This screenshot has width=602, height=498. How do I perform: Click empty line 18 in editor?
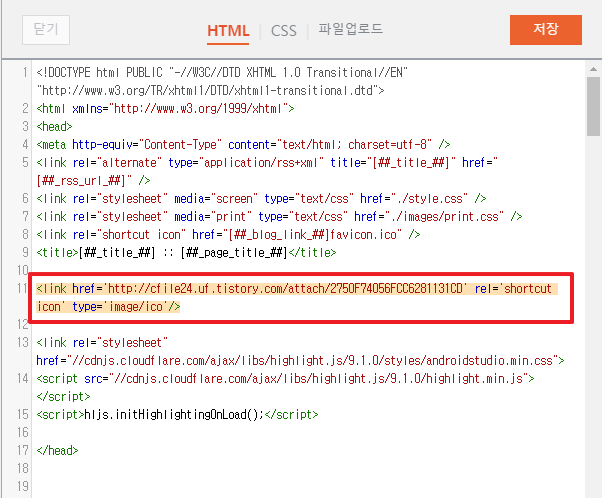pyautogui.click(x=307, y=469)
